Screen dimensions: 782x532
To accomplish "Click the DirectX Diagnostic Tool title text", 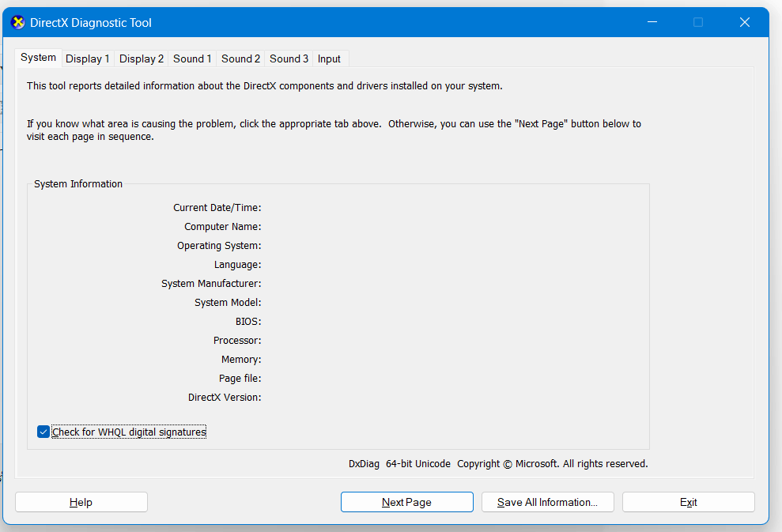I will click(91, 22).
